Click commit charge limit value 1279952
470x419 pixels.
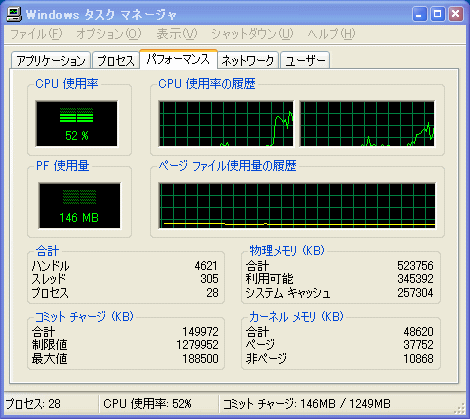(x=197, y=345)
